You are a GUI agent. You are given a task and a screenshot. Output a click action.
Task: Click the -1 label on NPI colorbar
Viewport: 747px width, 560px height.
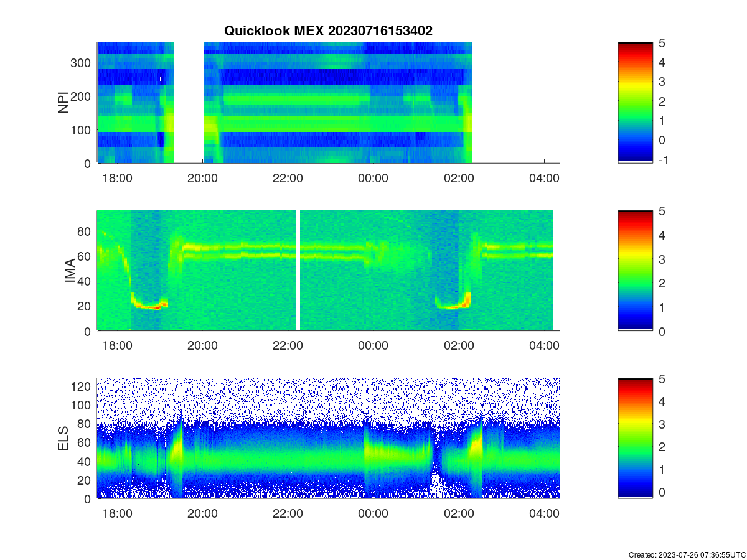click(x=665, y=160)
